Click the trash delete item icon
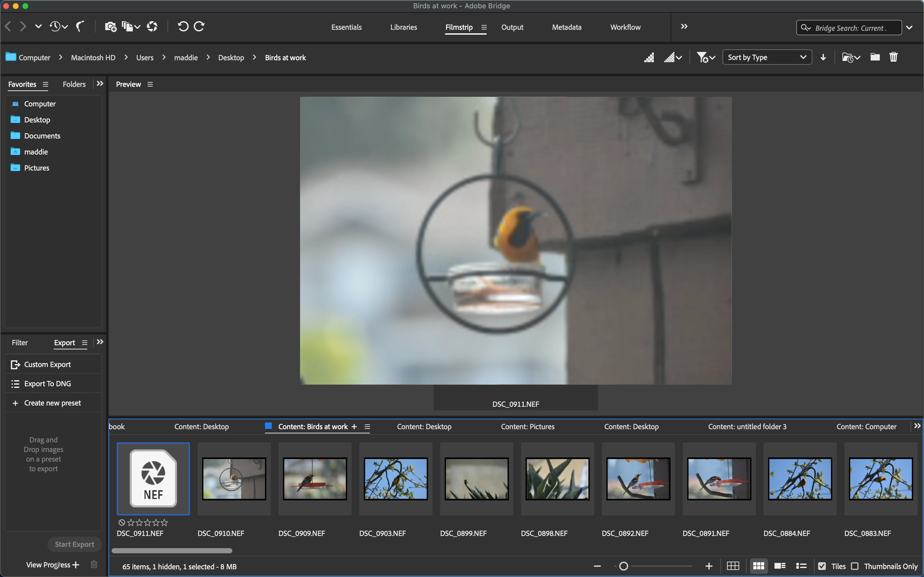924x577 pixels. pos(893,57)
